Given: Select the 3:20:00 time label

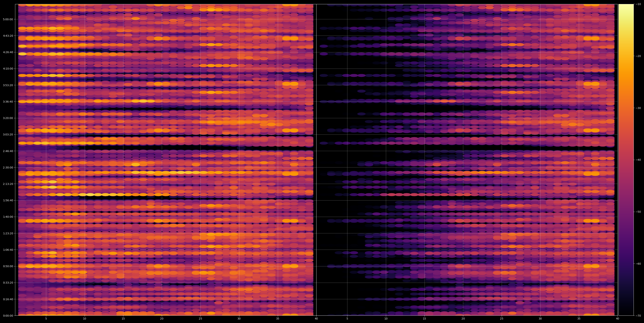Looking at the screenshot, I should (8, 118).
